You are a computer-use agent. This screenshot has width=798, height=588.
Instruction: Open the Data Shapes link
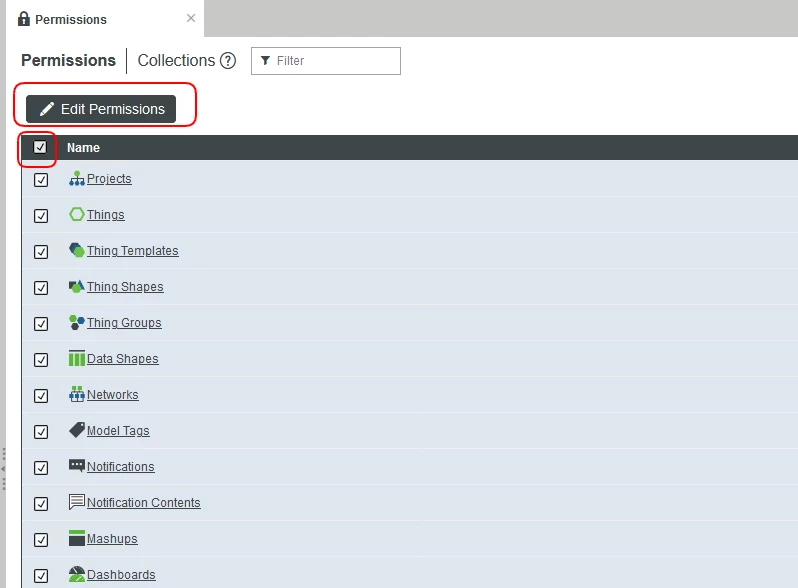point(123,358)
